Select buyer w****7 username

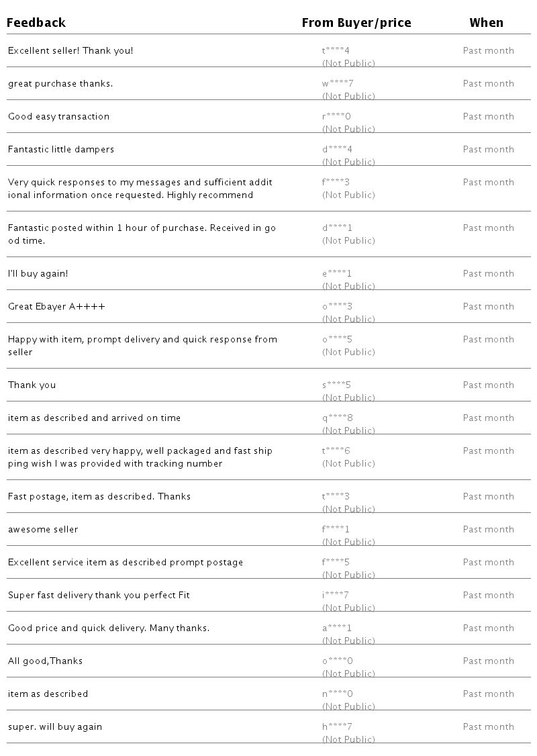pos(338,84)
